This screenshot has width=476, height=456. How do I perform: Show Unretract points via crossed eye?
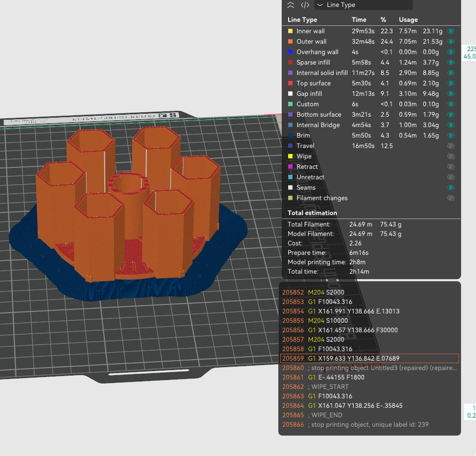[x=451, y=177]
